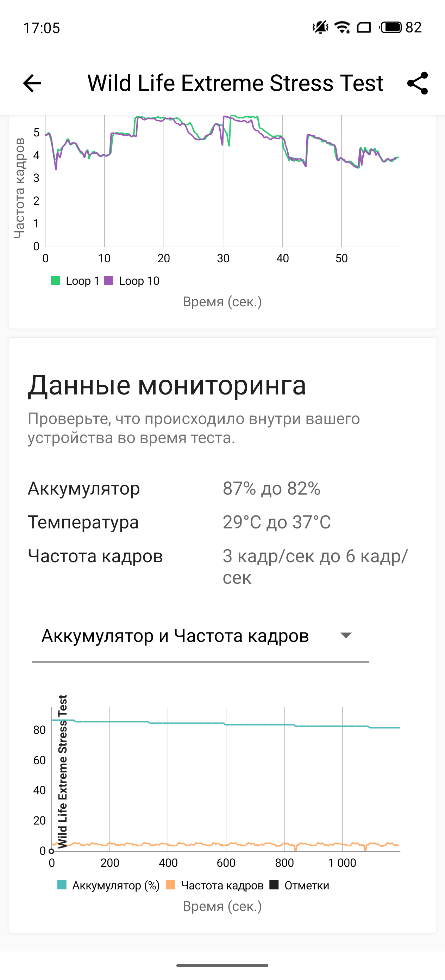Tap the bottom navigation gesture bar
This screenshot has width=445, height=980.
point(222,965)
